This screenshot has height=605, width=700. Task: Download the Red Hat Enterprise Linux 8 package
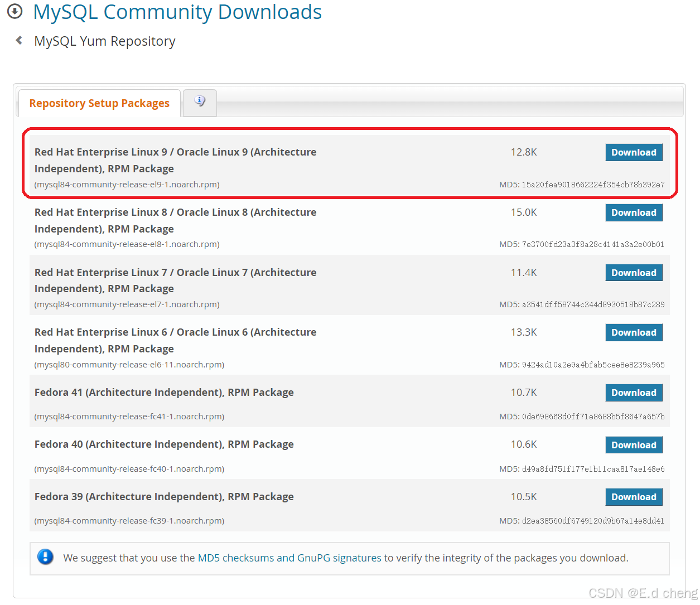[634, 212]
